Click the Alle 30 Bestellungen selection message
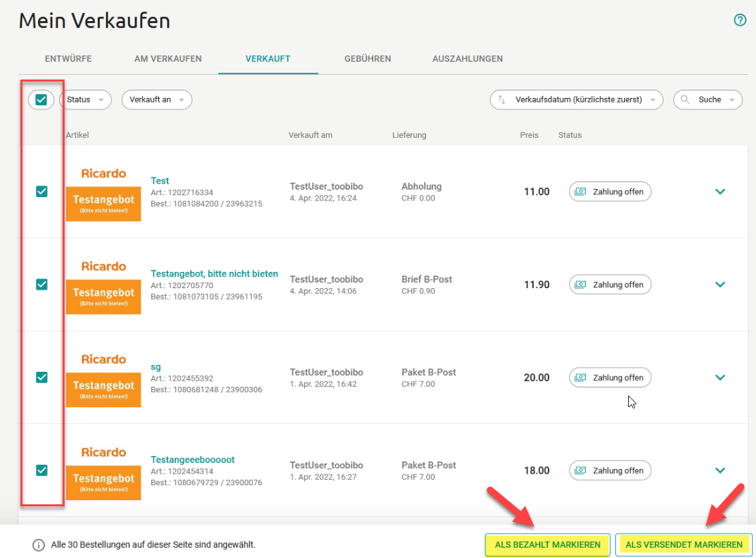Screen dimensions: 756x558 click(154, 545)
